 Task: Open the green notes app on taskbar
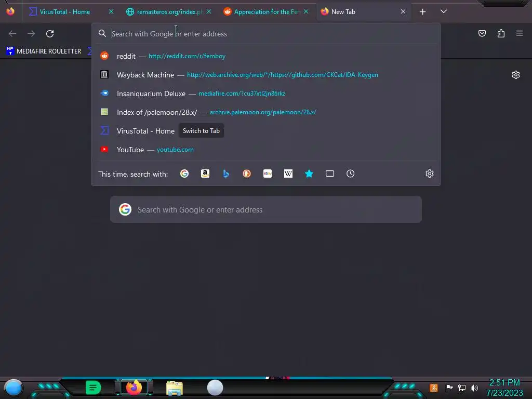tap(94, 388)
